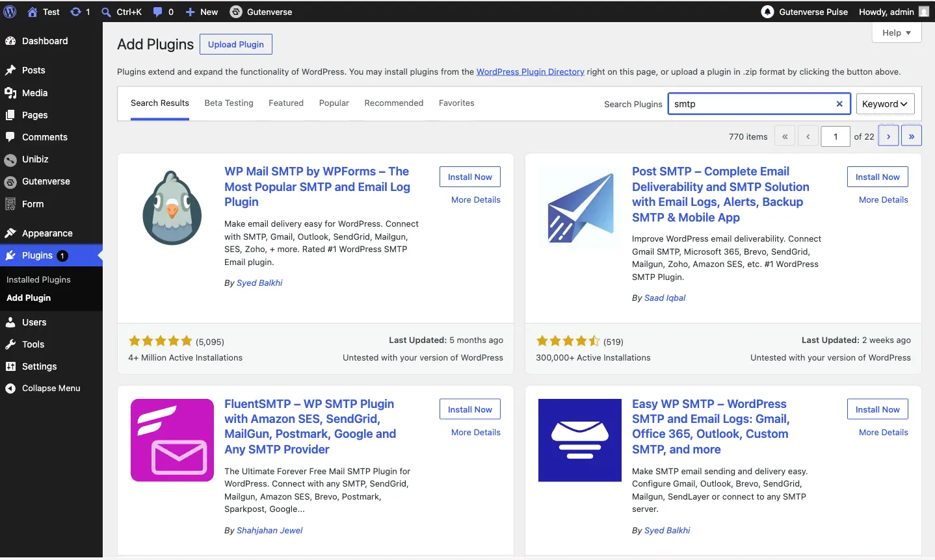Click the New menu in admin bar
The width and height of the screenshot is (935, 560).
202,12
